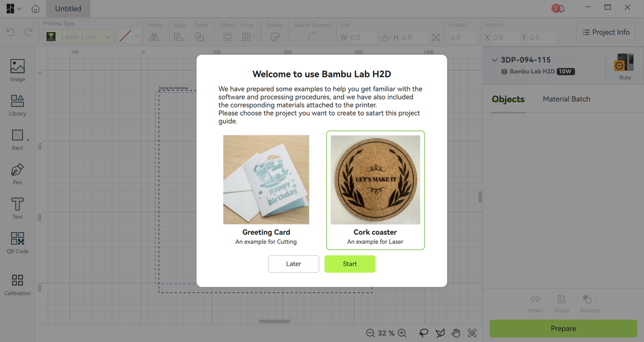Click the X position field

[505, 37]
